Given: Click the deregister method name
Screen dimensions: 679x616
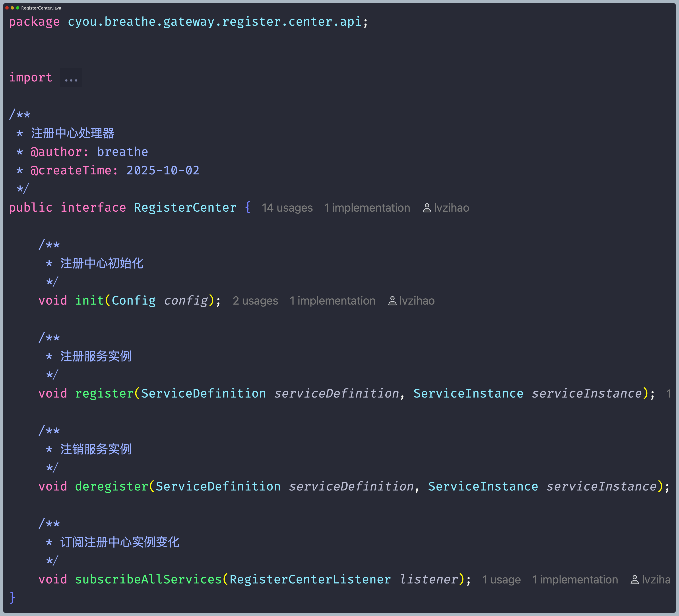Looking at the screenshot, I should click(111, 487).
